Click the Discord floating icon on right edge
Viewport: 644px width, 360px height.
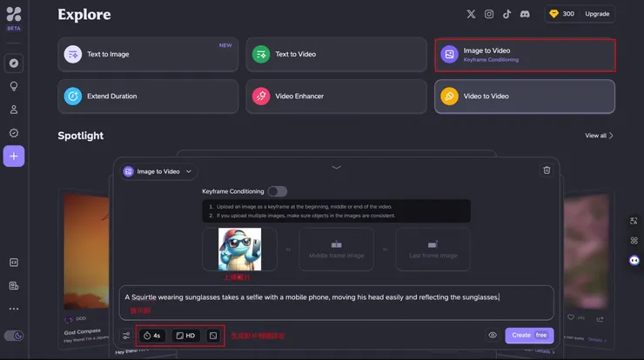[634, 260]
